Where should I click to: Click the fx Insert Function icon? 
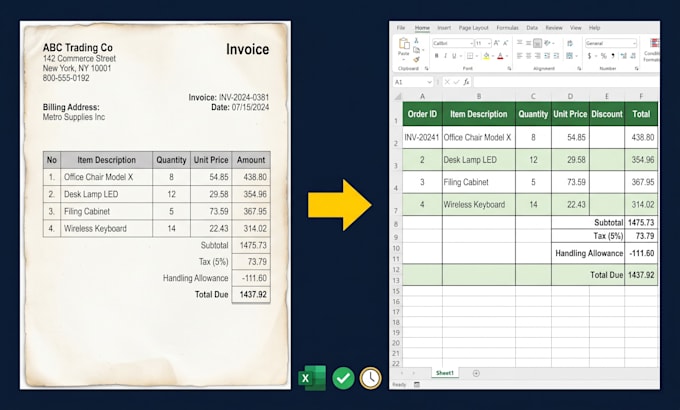[x=466, y=82]
